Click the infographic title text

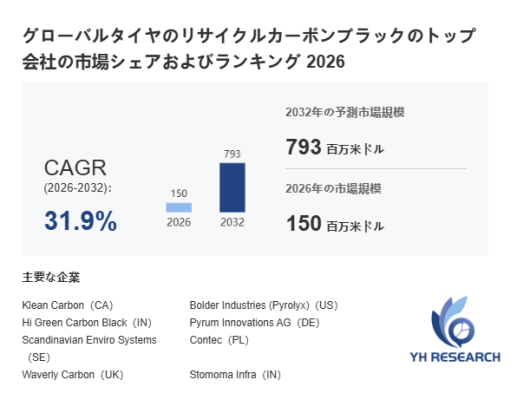coord(249,49)
